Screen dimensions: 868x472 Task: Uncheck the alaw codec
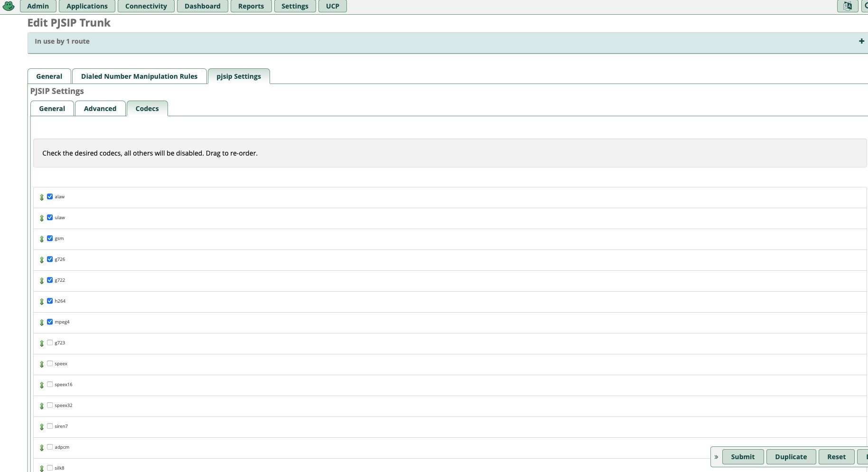click(x=50, y=196)
